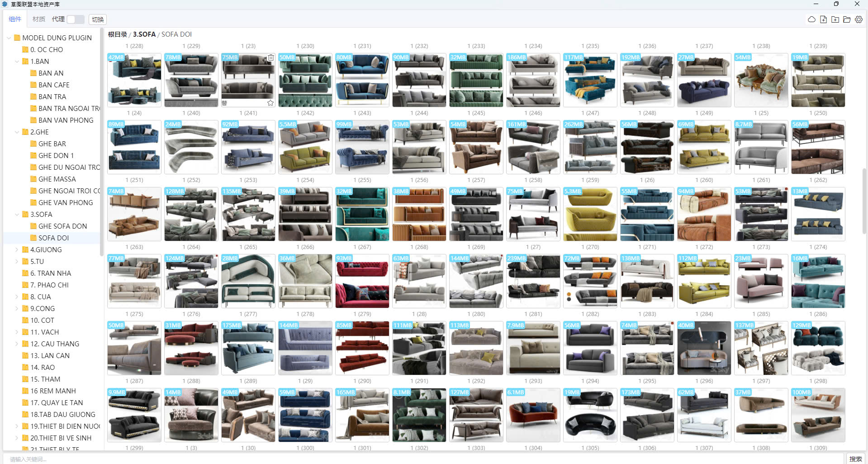Switch to the 材质 tab
Image resolution: width=868 pixels, height=464 pixels.
tap(38, 19)
